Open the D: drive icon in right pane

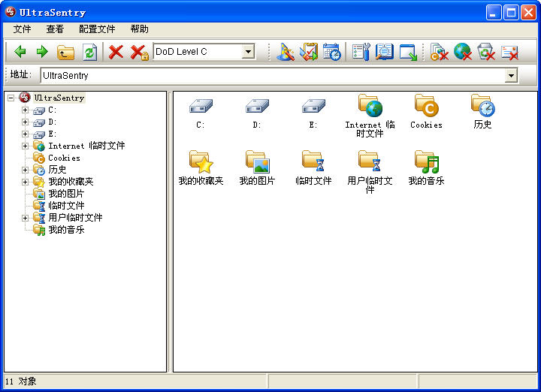click(x=257, y=106)
